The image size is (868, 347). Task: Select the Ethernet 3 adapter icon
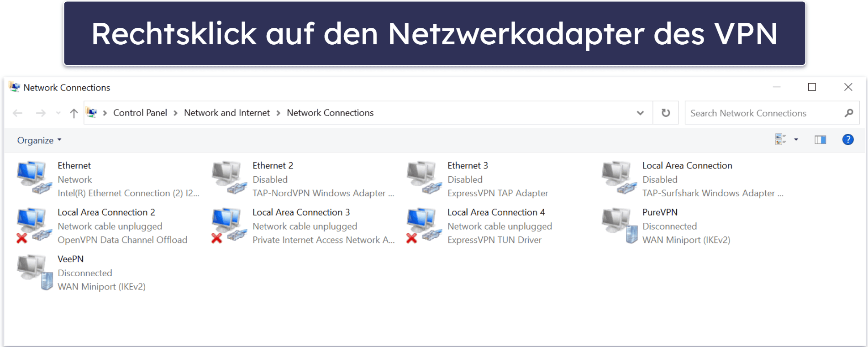425,178
